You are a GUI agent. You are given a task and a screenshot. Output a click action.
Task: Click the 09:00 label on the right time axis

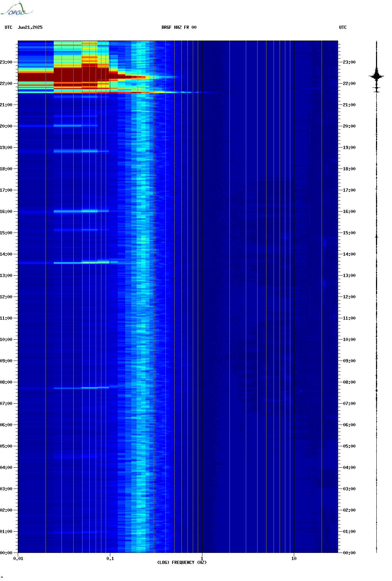(349, 361)
